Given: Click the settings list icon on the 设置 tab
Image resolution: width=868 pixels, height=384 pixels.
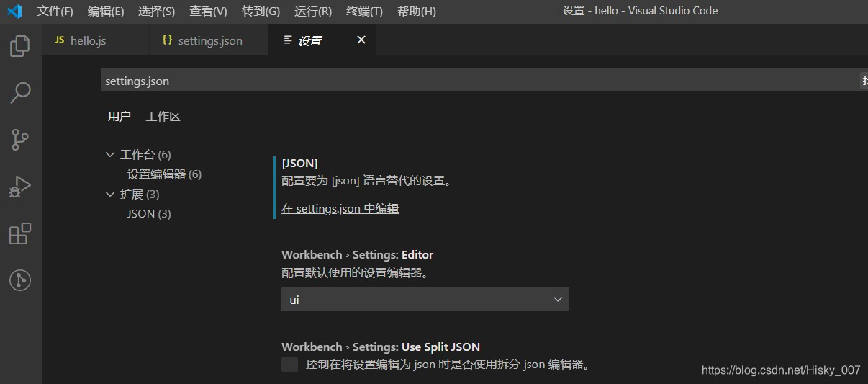Looking at the screenshot, I should click(288, 40).
